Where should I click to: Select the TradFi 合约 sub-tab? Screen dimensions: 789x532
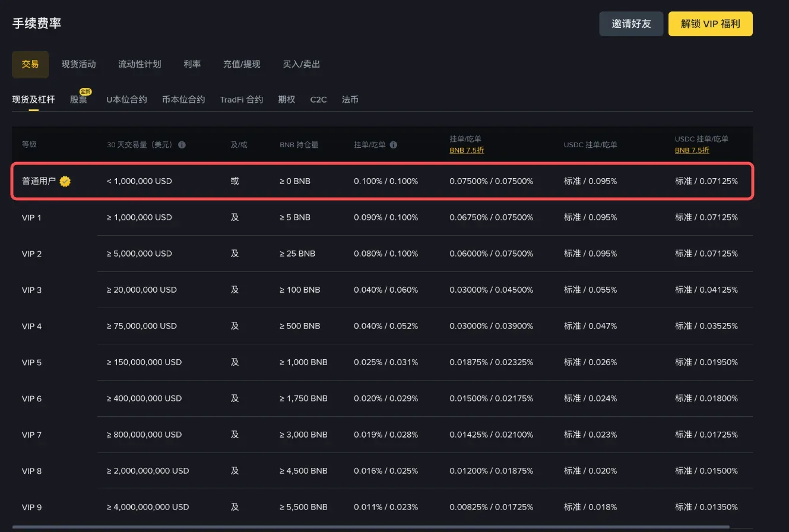pyautogui.click(x=241, y=99)
